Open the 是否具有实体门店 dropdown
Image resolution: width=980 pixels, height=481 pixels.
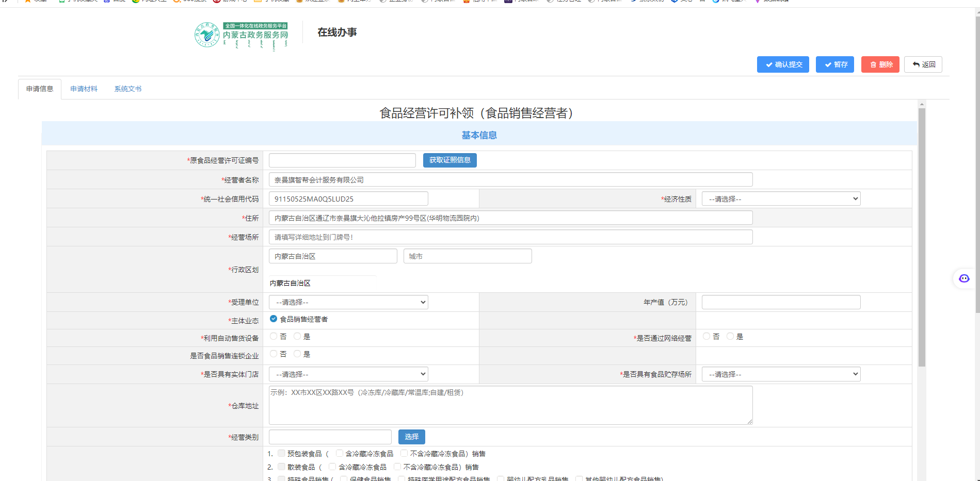(348, 374)
